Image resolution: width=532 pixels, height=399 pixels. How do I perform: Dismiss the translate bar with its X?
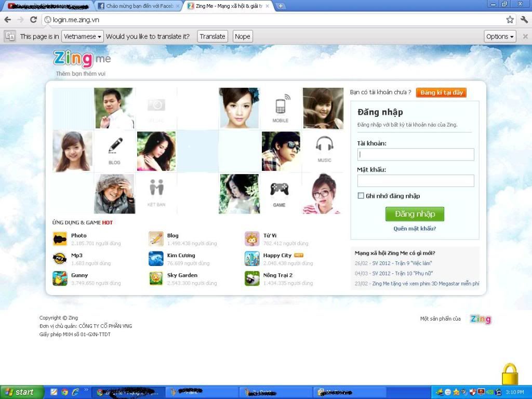(x=525, y=36)
